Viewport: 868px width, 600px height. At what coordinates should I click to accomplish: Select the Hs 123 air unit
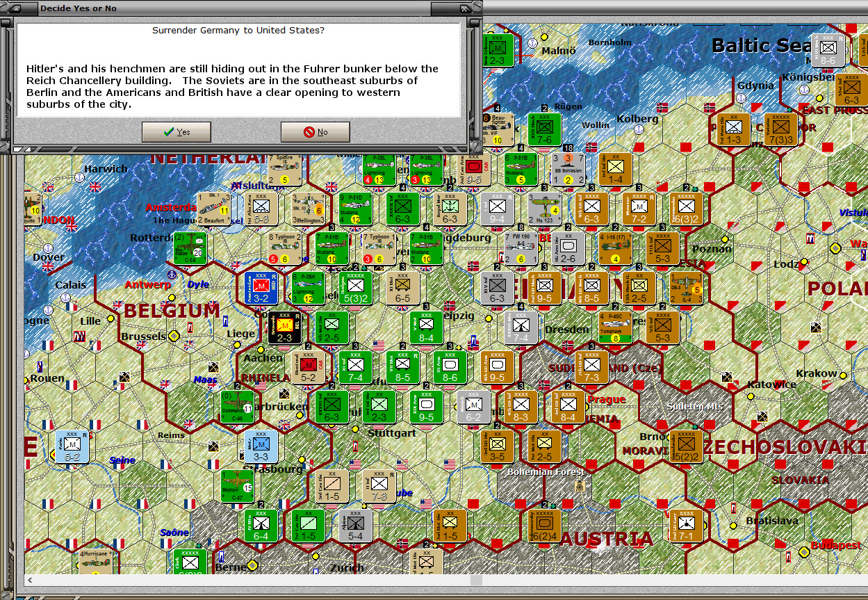tap(544, 209)
